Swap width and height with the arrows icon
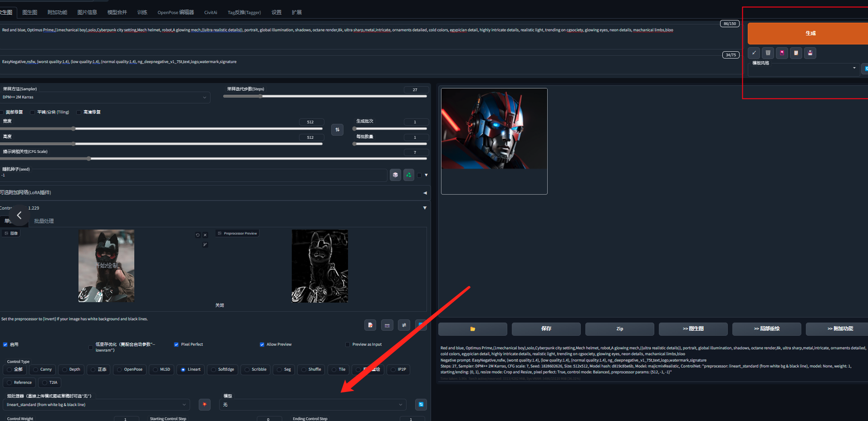Screen dimensions: 868x421 click(337, 130)
